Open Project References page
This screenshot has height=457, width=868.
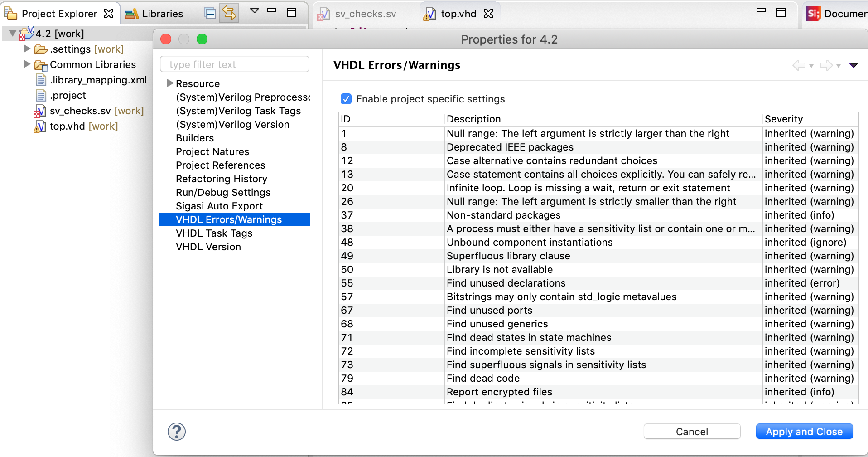pos(221,165)
